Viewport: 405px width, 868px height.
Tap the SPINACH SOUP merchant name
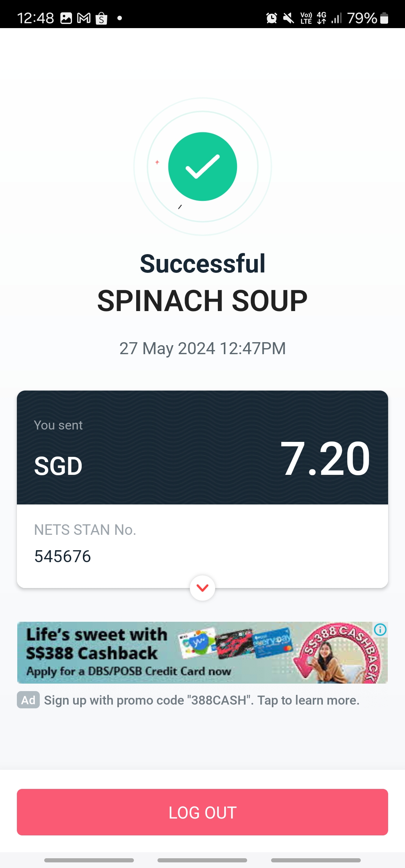pyautogui.click(x=202, y=301)
